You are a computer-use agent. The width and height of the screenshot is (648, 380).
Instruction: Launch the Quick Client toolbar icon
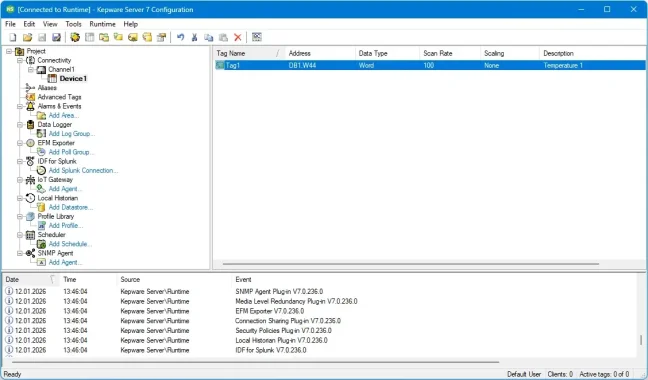coord(257,38)
